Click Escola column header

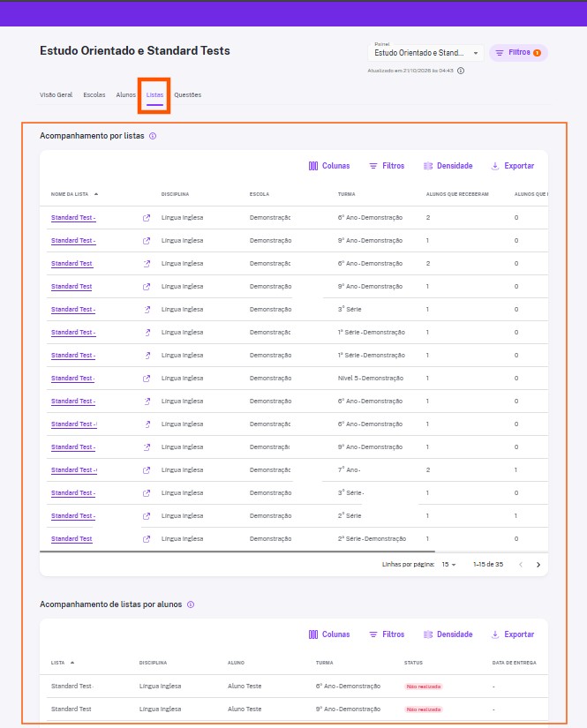[x=260, y=194]
